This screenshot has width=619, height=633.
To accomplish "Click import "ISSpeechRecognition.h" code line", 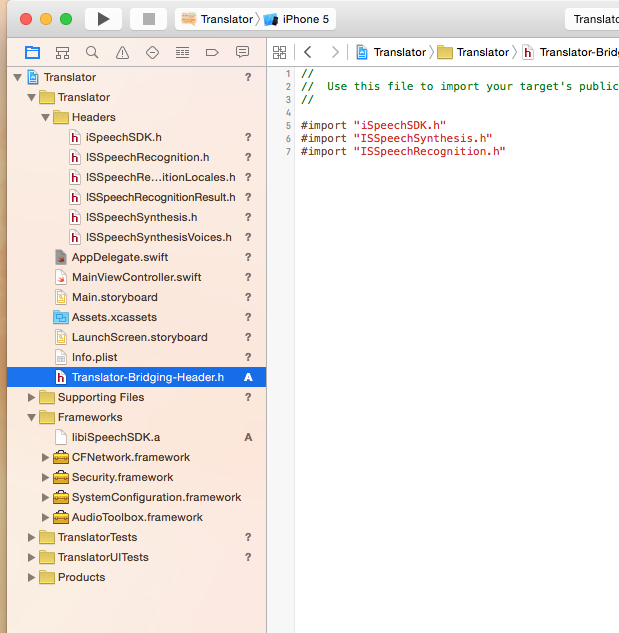I will pyautogui.click(x=403, y=151).
